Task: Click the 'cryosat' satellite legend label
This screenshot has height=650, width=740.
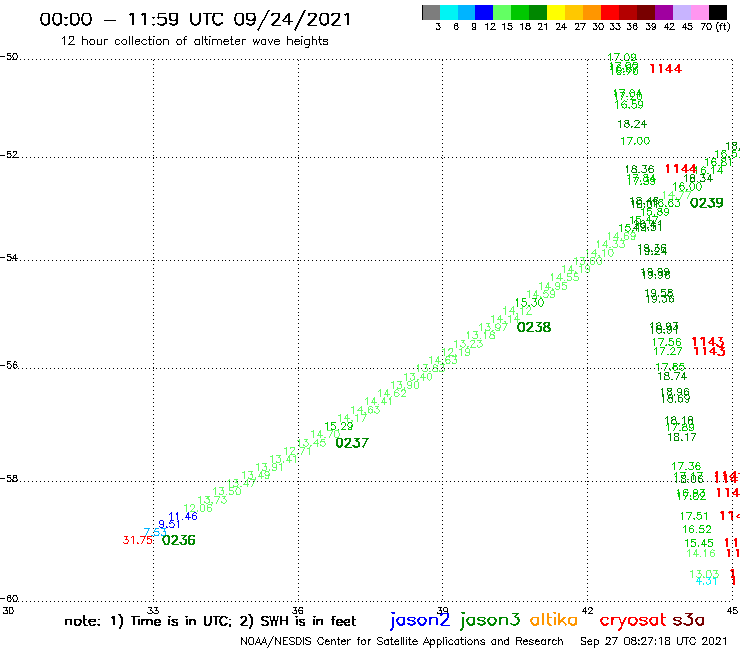Action: (x=633, y=620)
